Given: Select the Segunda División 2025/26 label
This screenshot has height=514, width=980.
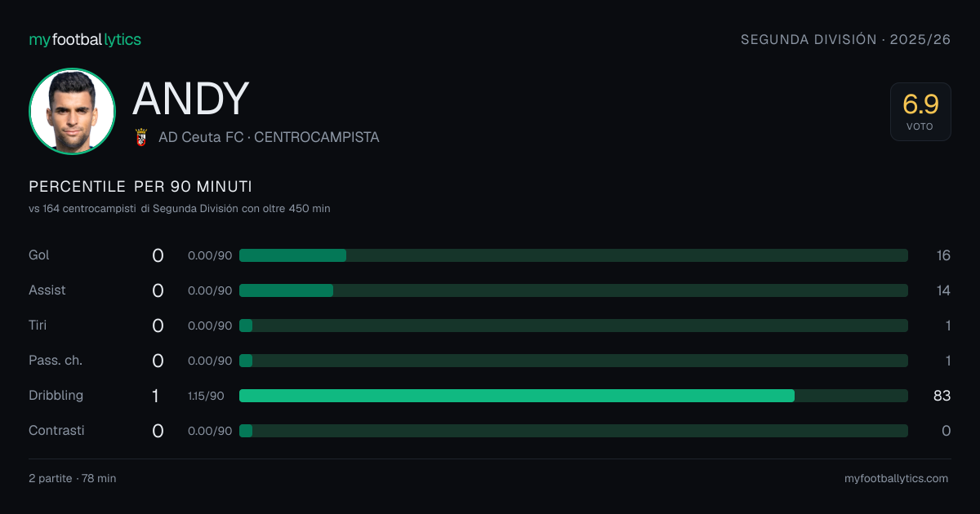Looking at the screenshot, I should pyautogui.click(x=845, y=39).
